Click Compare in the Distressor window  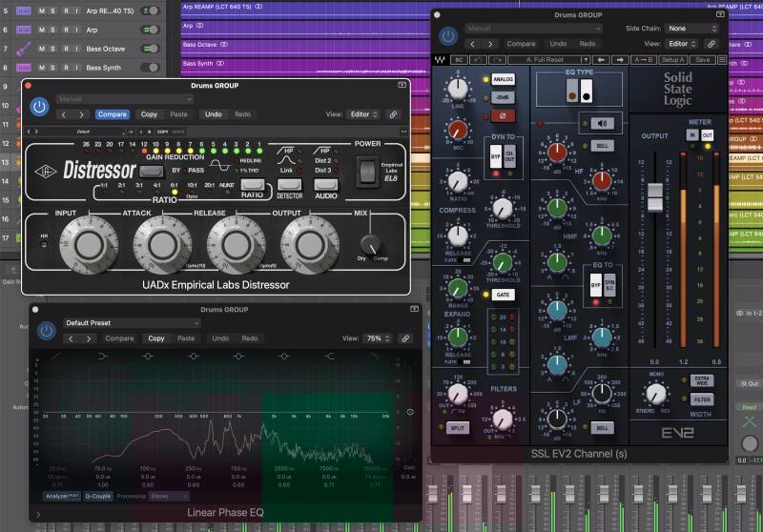pos(113,114)
